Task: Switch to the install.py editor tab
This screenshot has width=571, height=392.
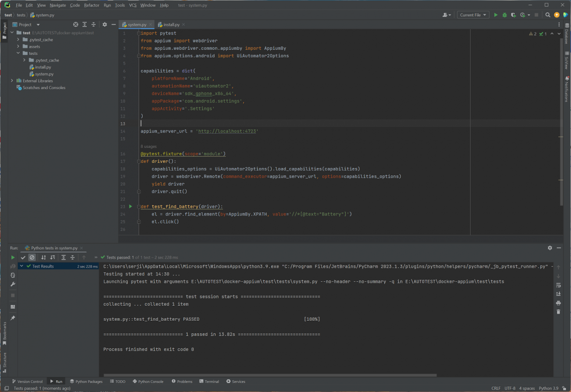Action: [x=171, y=24]
